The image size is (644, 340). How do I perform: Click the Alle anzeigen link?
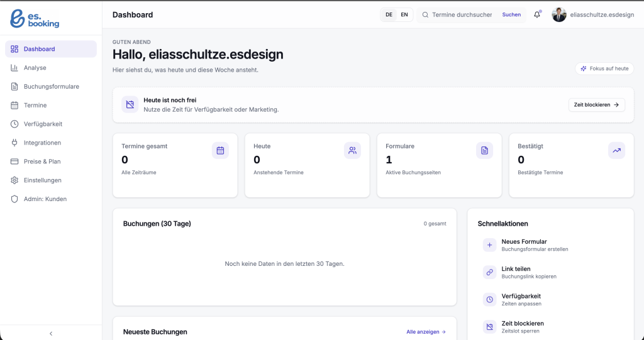pos(426,332)
